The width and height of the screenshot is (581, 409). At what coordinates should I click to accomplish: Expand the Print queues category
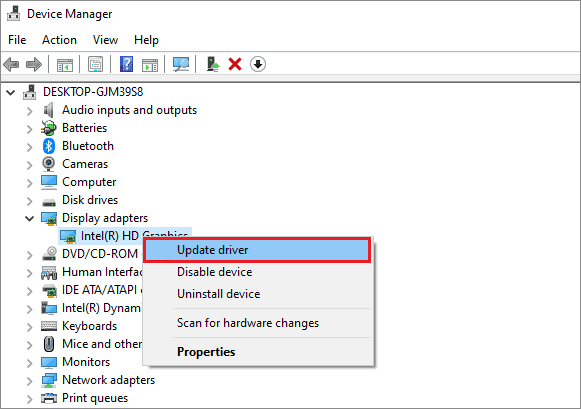tap(30, 399)
